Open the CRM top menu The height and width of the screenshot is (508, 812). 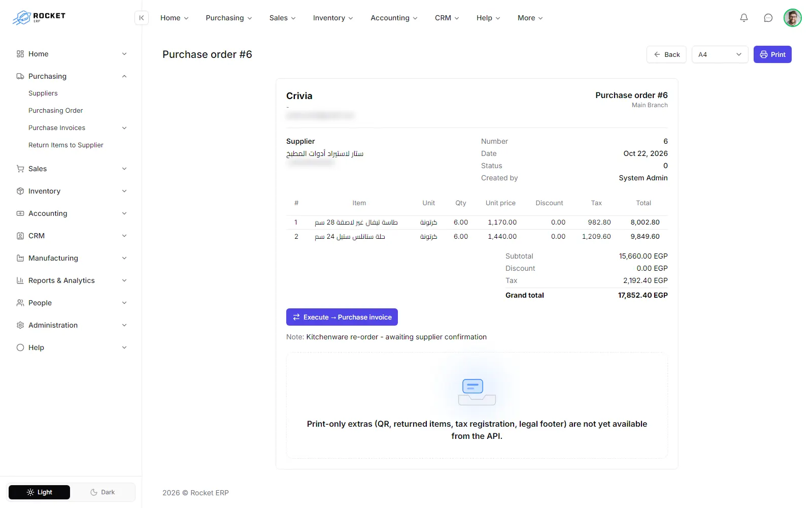click(447, 18)
